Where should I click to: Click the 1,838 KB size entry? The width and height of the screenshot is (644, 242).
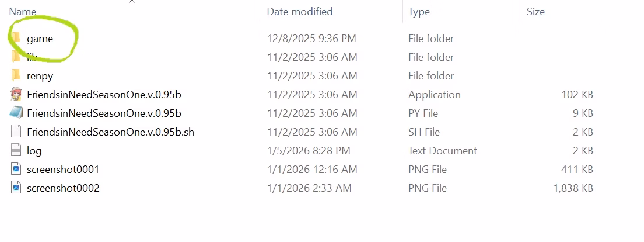pos(573,188)
